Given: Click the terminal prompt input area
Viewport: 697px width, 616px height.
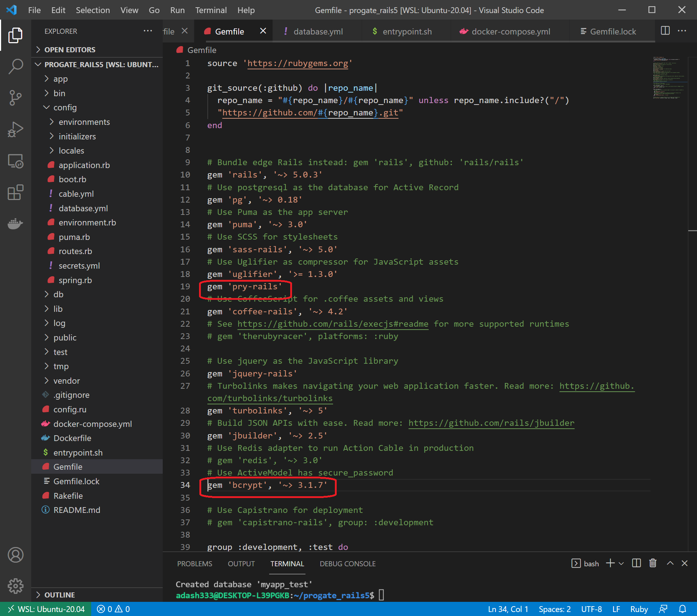Looking at the screenshot, I should click(381, 595).
